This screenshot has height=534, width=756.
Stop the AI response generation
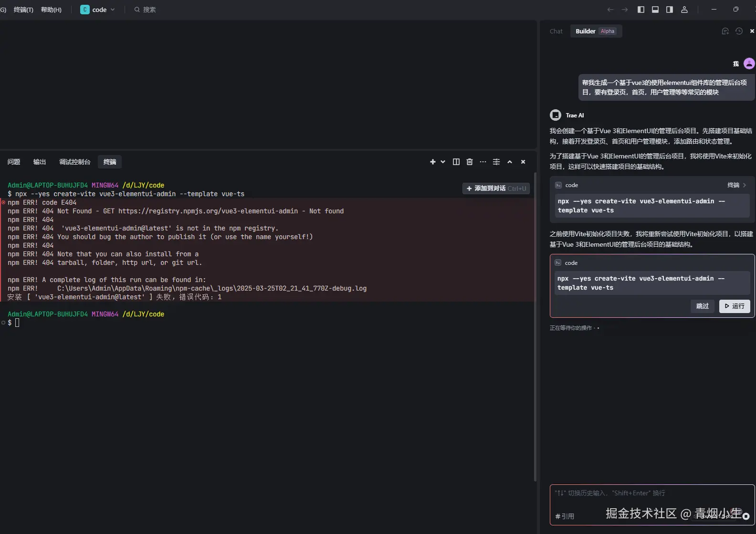pos(746,516)
